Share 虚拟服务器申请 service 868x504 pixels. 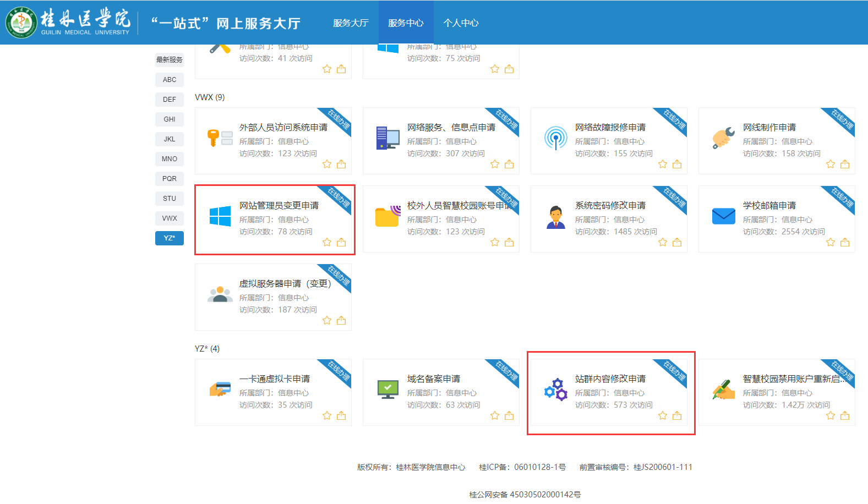click(341, 320)
